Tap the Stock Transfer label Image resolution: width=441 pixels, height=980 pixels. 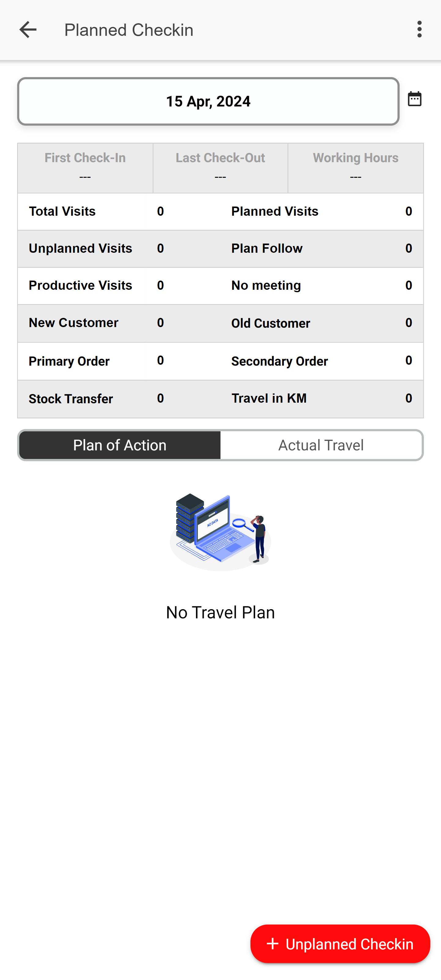(71, 399)
